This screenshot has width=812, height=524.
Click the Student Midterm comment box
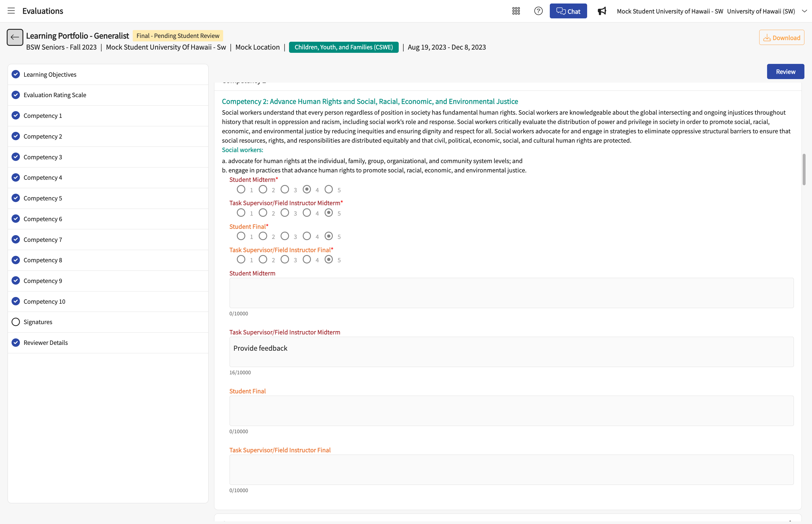tap(511, 293)
